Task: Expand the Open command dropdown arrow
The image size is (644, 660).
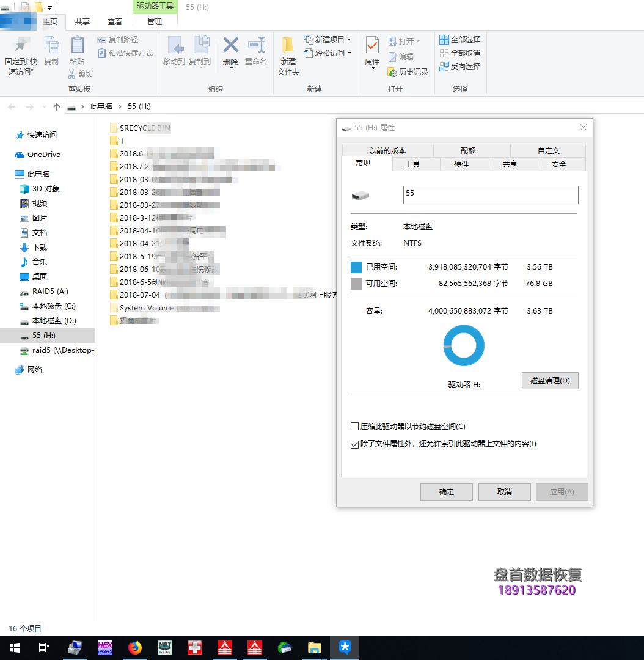Action: pos(418,42)
